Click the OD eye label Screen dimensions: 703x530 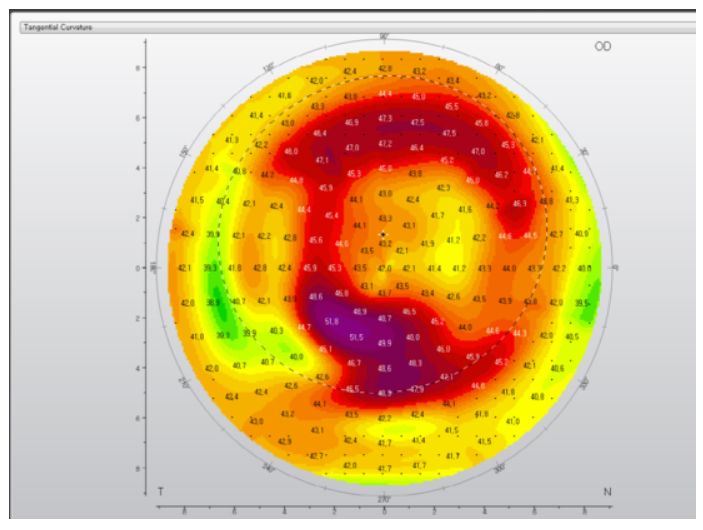pyautogui.click(x=604, y=47)
